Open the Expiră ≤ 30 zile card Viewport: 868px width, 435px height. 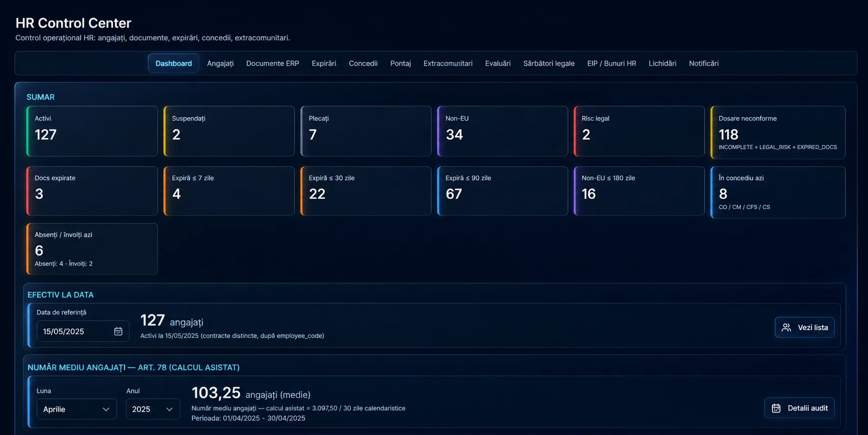tap(366, 191)
